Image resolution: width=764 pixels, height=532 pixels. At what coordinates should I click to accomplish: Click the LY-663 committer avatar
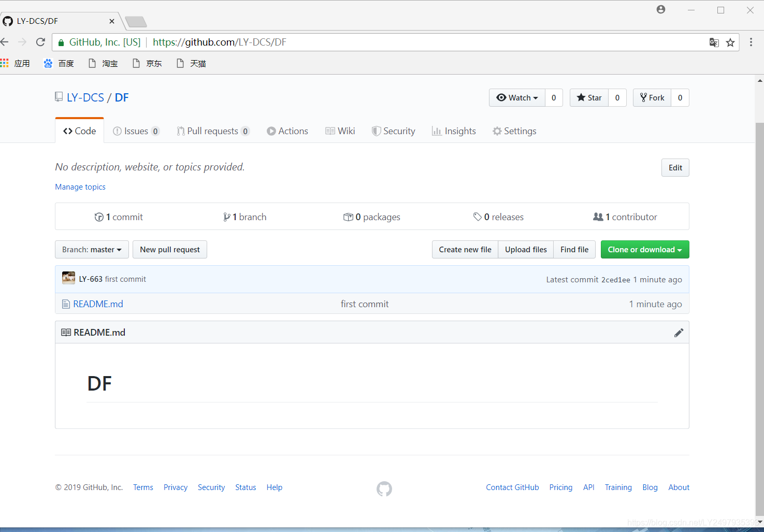pos(68,278)
